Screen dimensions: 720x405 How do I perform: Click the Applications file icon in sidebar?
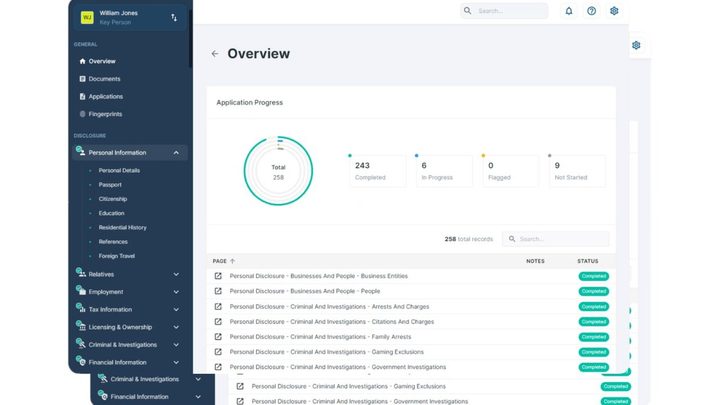coord(82,96)
